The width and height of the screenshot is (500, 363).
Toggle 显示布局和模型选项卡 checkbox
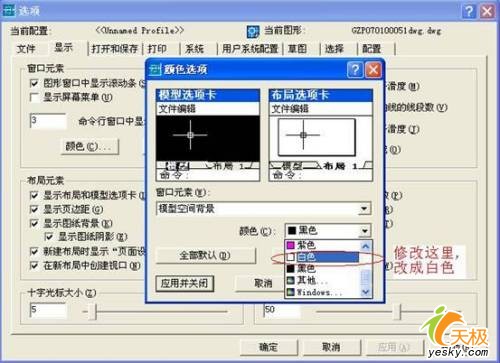point(34,195)
